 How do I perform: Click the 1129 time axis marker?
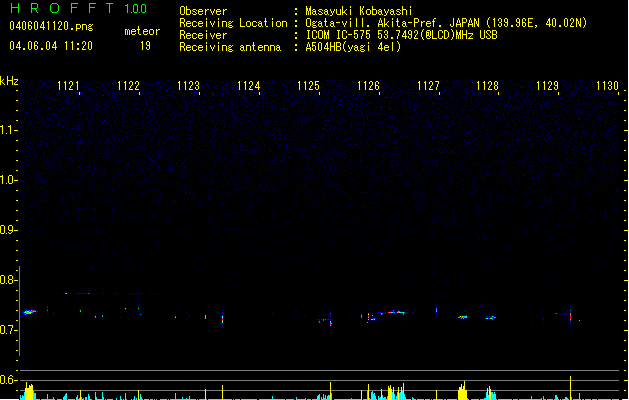[547, 86]
